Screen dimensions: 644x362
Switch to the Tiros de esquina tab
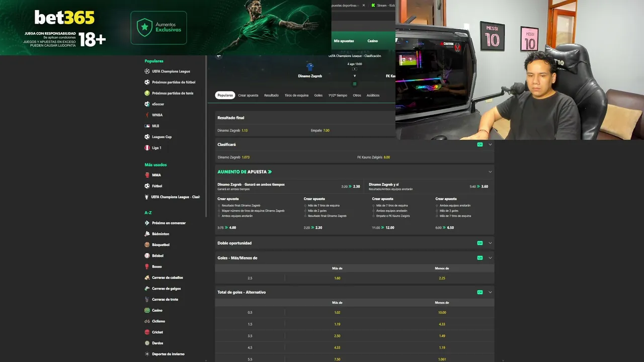(296, 95)
